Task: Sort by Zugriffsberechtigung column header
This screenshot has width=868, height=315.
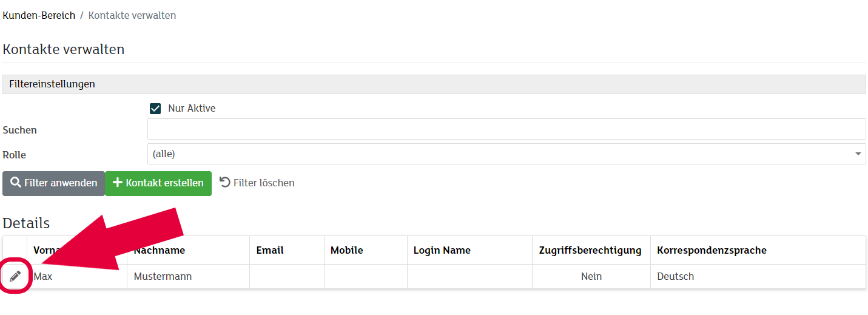Action: [x=590, y=250]
